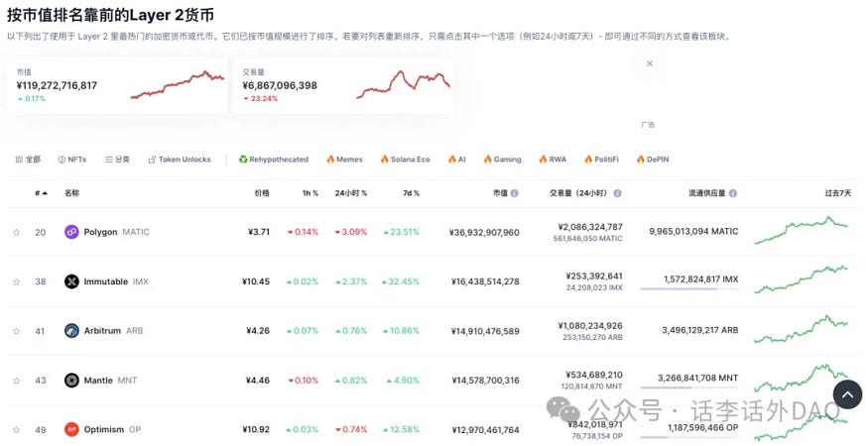Toggle the watchlist star for Immutable
Viewport: 868px width, 446px height.
coord(16,281)
